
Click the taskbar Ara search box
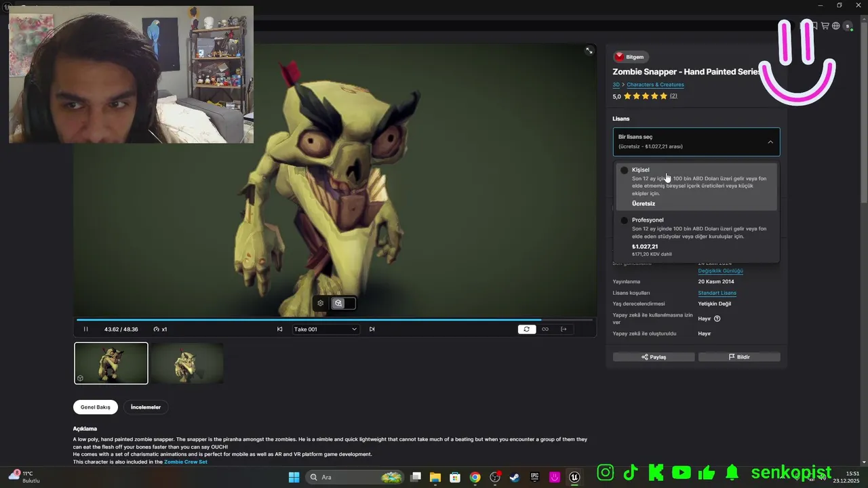tap(355, 477)
